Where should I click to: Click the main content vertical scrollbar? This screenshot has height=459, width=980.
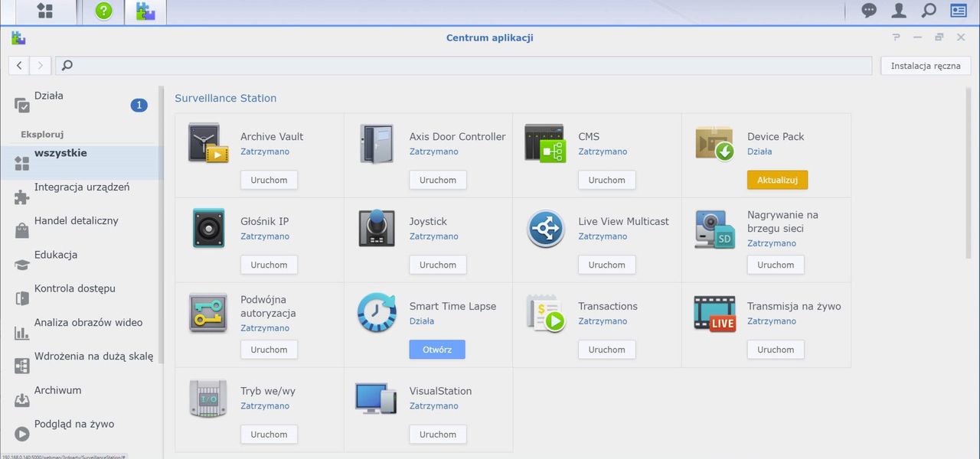point(970,172)
